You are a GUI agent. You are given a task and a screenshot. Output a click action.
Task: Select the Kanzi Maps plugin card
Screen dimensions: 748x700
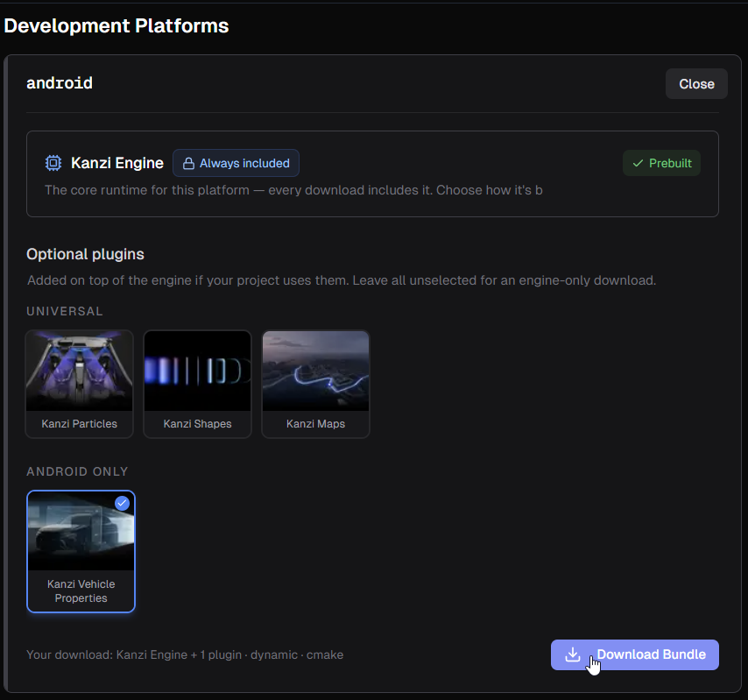315,384
